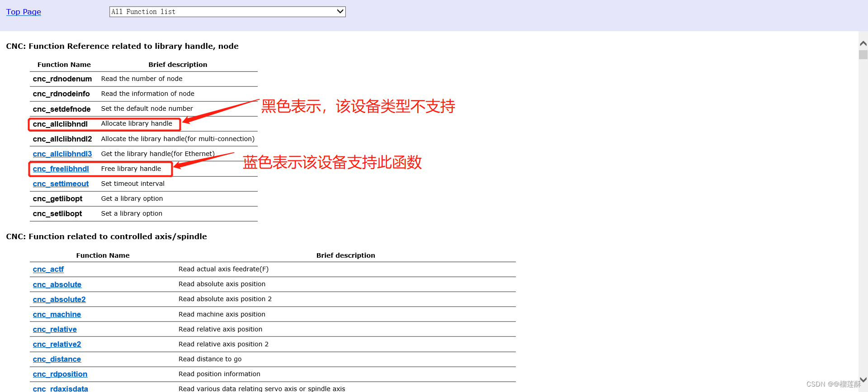Viewport: 868px width, 392px height.
Task: Select the cnc_rdnodenum function name text
Action: (x=62, y=79)
